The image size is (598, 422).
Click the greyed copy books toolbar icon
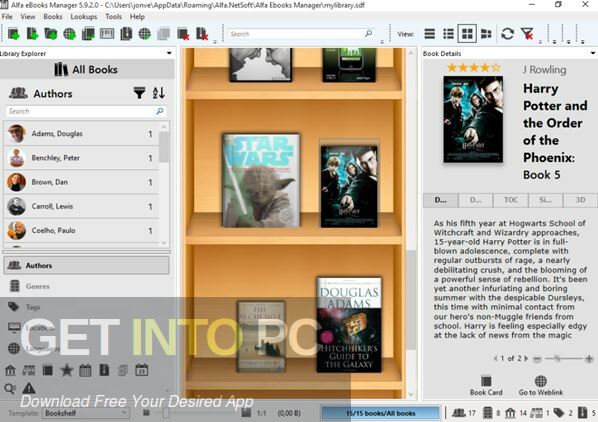coord(163,34)
